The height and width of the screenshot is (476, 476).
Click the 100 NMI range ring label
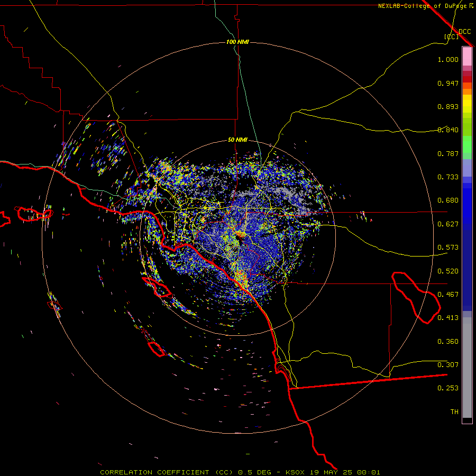pyautogui.click(x=237, y=42)
